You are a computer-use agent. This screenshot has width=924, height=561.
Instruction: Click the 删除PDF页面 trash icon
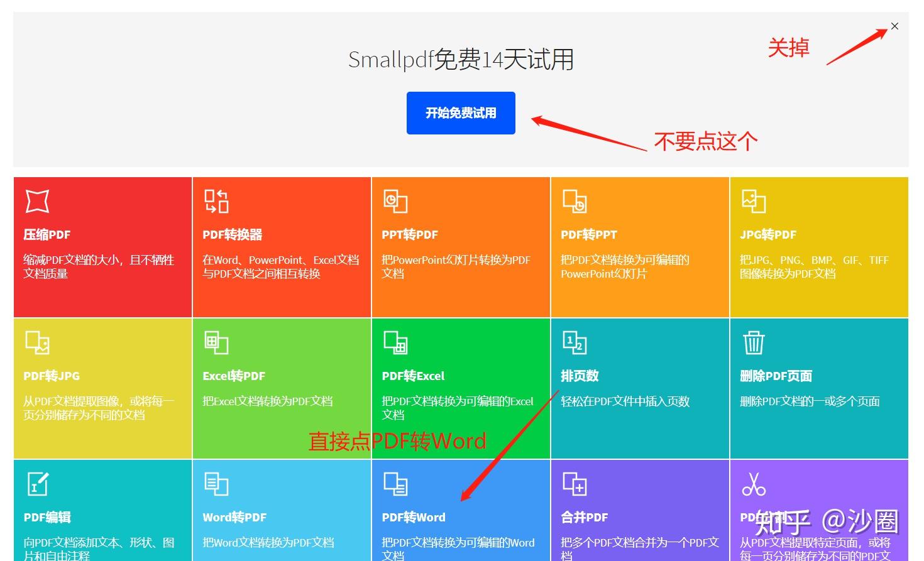[754, 342]
